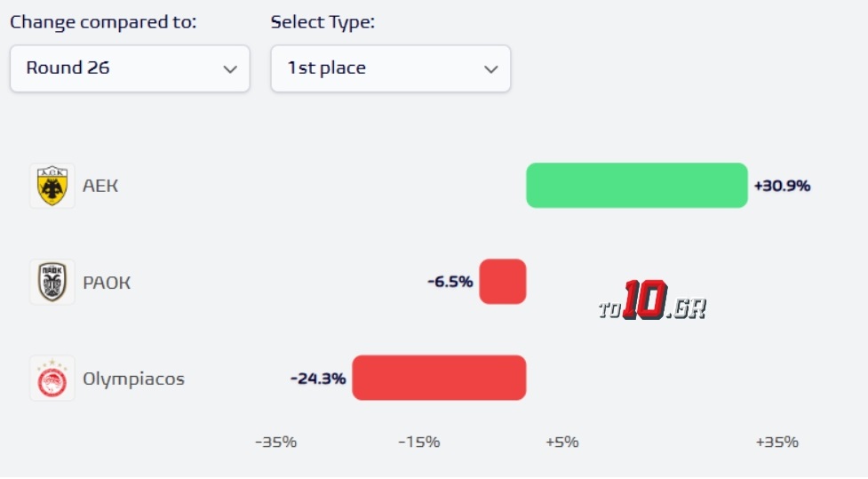Click PAOK's small red negative bar

tap(503, 282)
